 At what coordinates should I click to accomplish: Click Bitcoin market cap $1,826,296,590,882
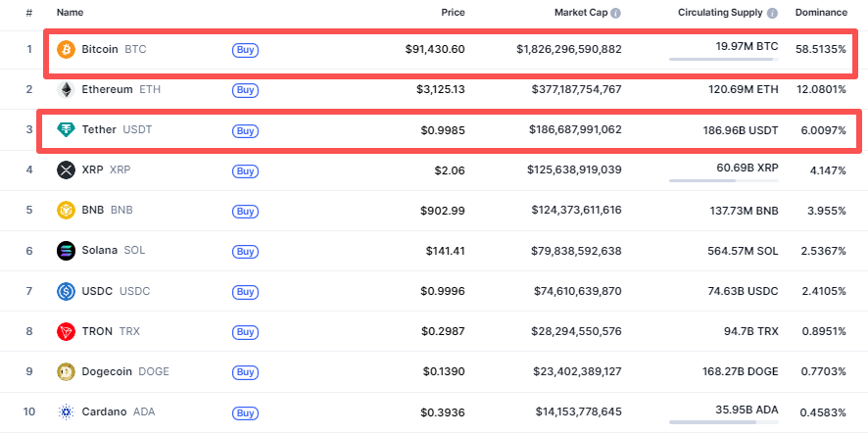point(569,49)
